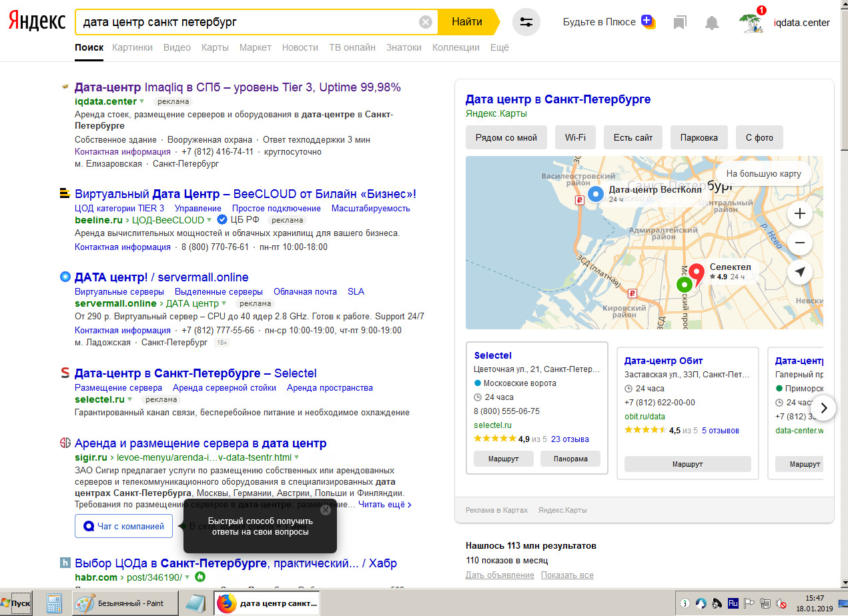Toggle Wi-Fi filter

coord(575,137)
